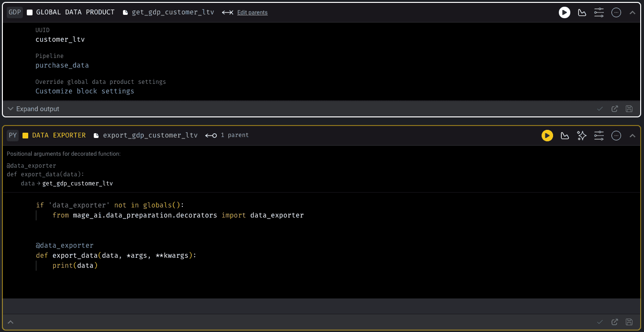Click the get_gdp_customer_ltv block name
Viewport: 644px width, 332px height.
(173, 12)
